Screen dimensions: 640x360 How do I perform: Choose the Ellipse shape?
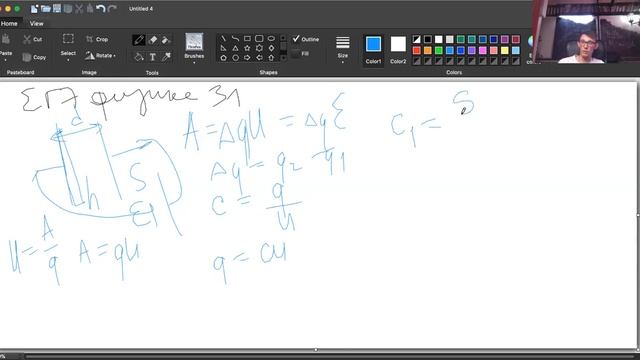(x=271, y=39)
